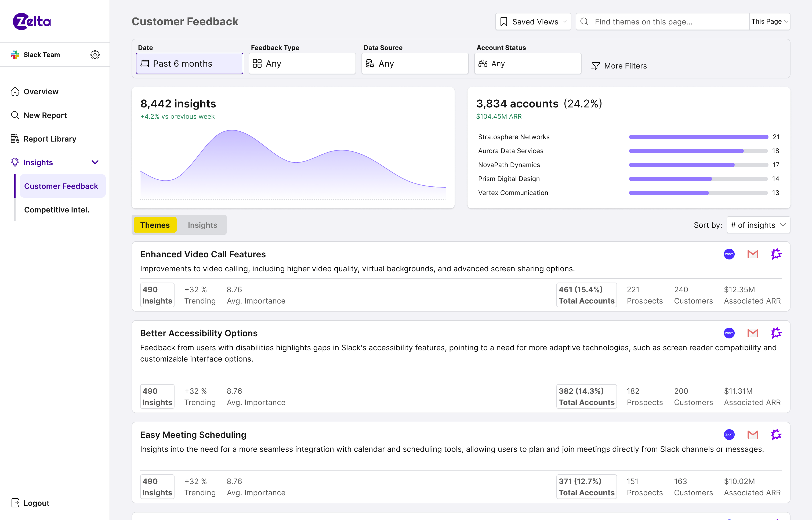Click purple star icon on Better Accessibility Options
The height and width of the screenshot is (520, 812).
(776, 333)
